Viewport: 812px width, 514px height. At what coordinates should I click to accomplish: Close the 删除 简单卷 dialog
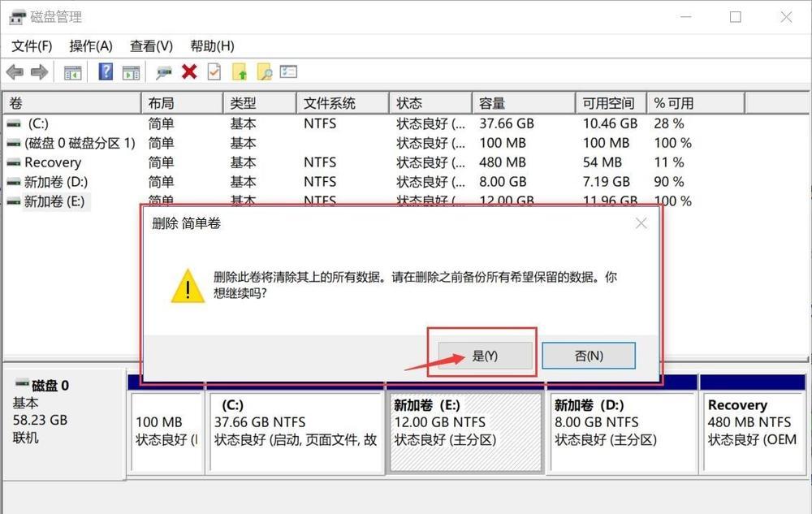641,223
